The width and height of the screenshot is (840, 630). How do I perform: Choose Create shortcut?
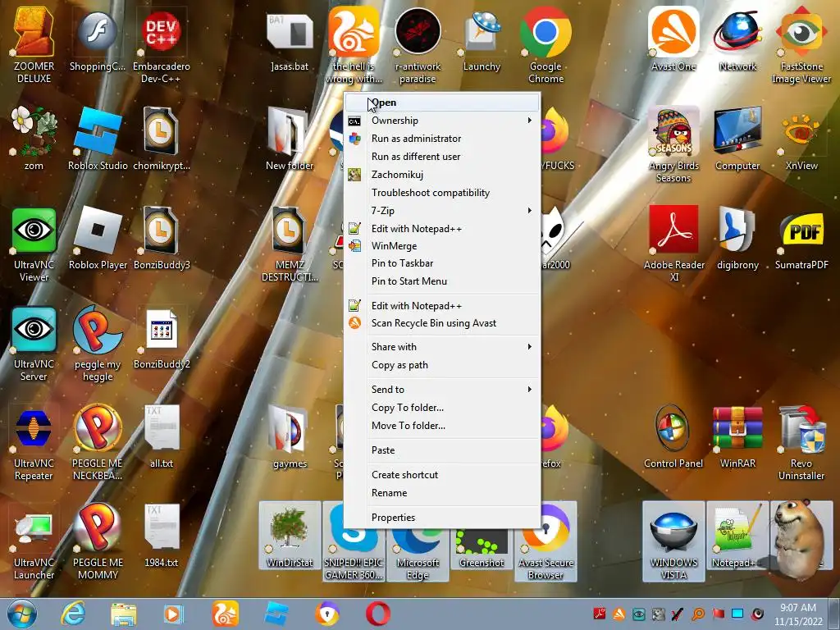tap(442, 475)
